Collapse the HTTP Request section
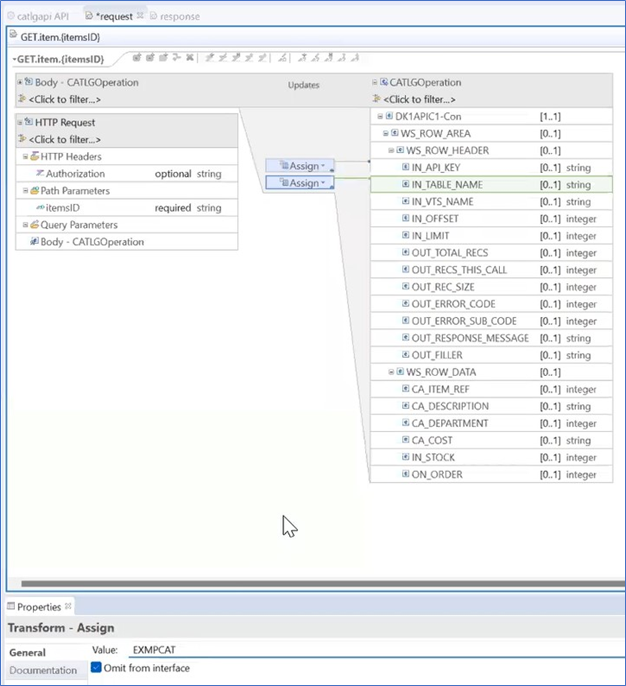The width and height of the screenshot is (626, 686). click(x=20, y=122)
